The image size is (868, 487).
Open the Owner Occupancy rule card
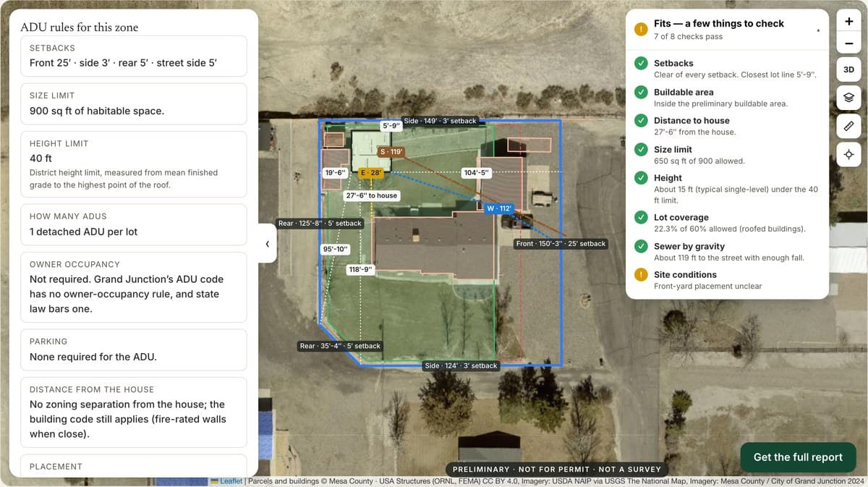tap(134, 287)
